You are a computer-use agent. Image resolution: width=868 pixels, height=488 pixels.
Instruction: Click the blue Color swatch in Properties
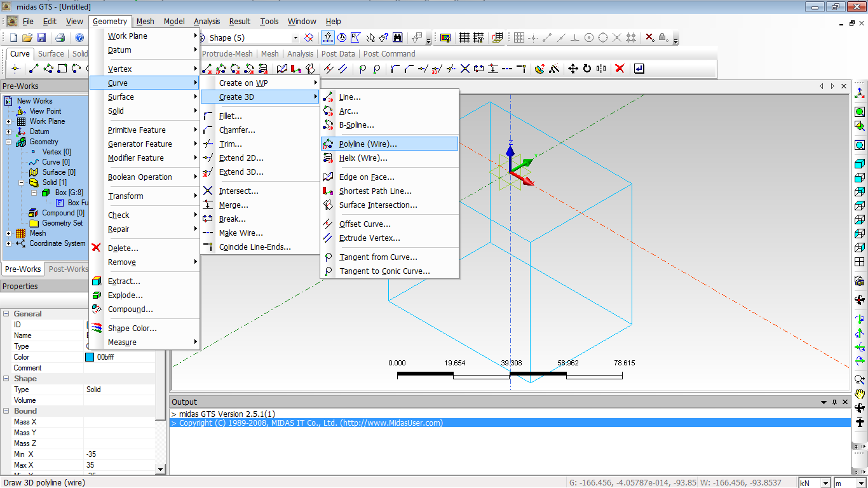click(x=90, y=357)
